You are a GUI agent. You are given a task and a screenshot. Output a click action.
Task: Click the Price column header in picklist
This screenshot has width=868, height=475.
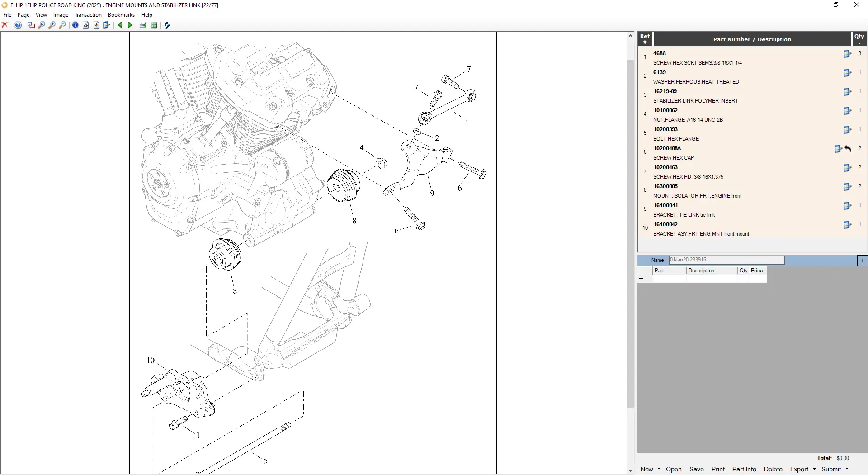pos(758,271)
